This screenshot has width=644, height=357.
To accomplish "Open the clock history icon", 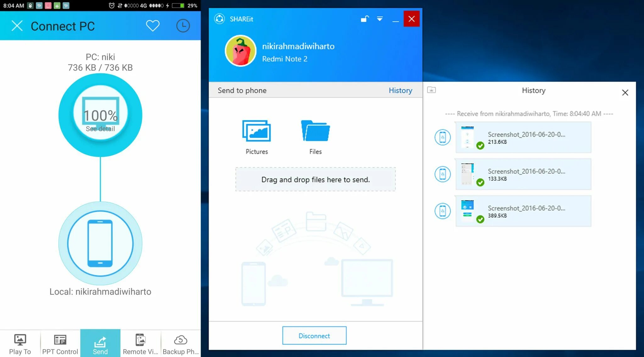I will [x=183, y=26].
